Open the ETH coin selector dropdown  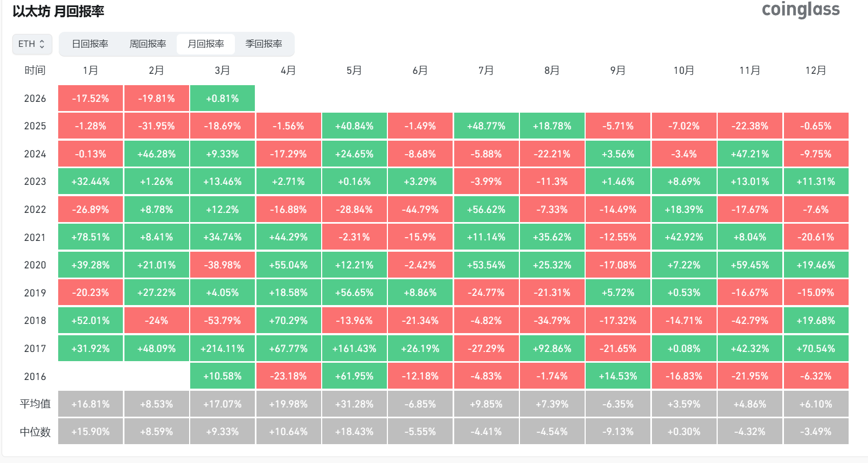click(x=32, y=44)
